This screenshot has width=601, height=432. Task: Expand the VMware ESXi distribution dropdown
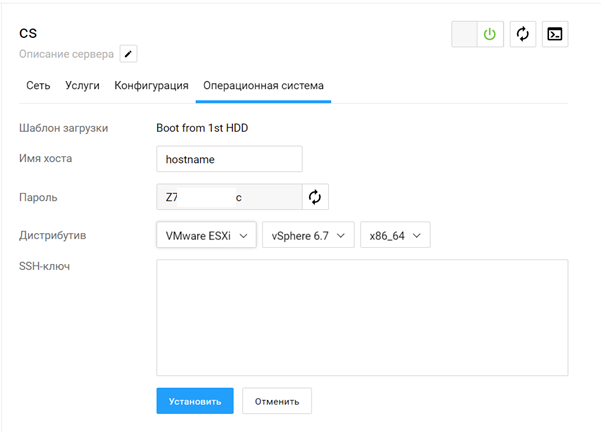pos(206,235)
